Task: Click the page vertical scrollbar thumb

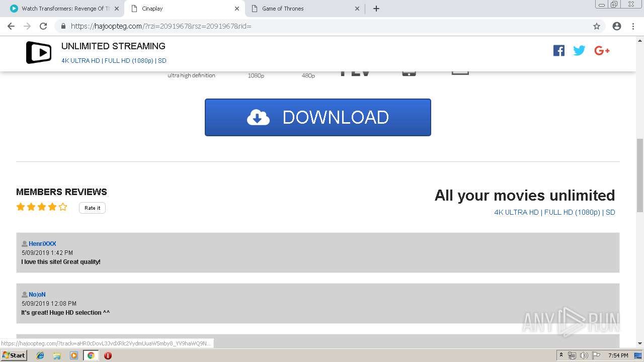Action: pos(640,175)
